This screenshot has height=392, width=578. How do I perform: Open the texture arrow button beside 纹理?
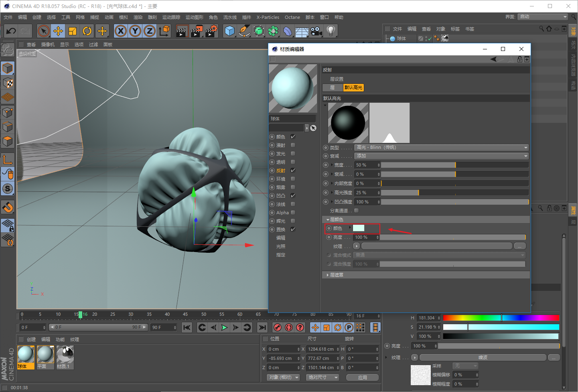click(x=356, y=246)
